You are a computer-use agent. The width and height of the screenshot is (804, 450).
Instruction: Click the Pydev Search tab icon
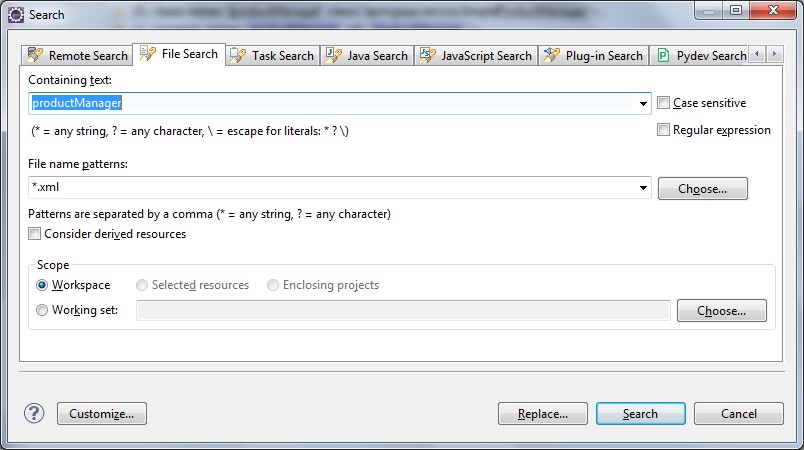click(662, 56)
